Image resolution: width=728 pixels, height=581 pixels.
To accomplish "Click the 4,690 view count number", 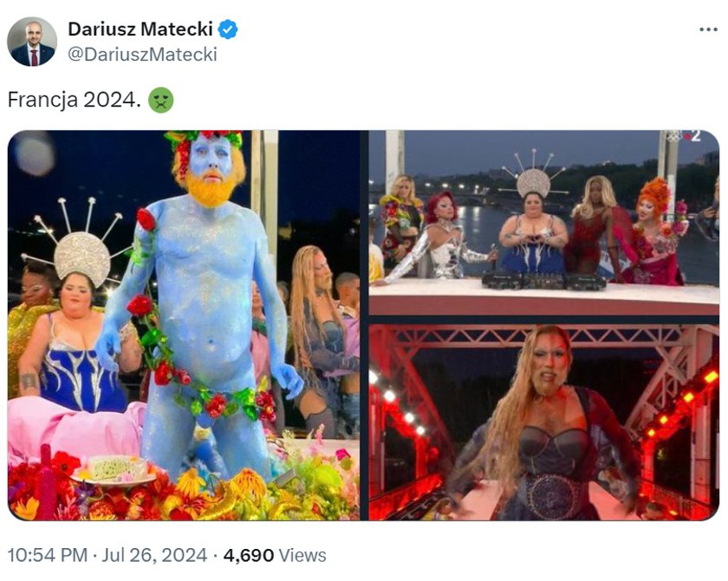I will (x=249, y=556).
